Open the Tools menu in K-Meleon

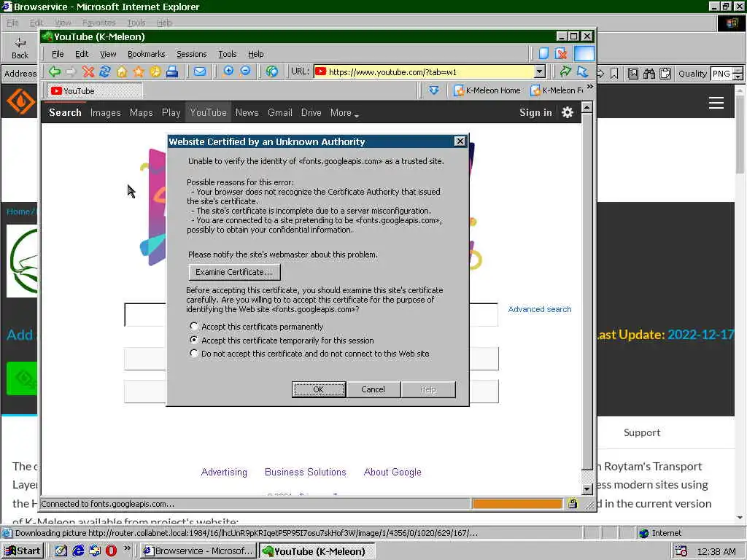(x=228, y=54)
